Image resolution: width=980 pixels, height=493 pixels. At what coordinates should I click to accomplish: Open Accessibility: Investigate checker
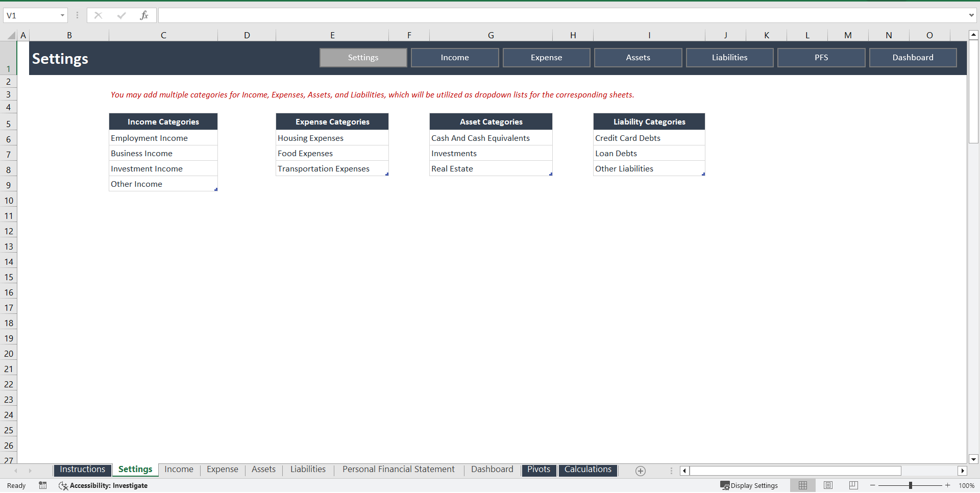click(103, 485)
